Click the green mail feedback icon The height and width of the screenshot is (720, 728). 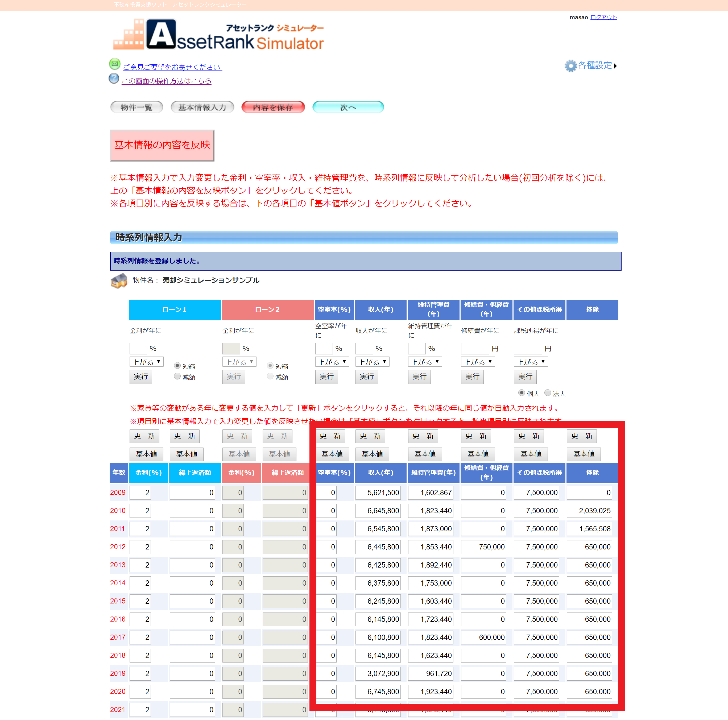pos(115,64)
